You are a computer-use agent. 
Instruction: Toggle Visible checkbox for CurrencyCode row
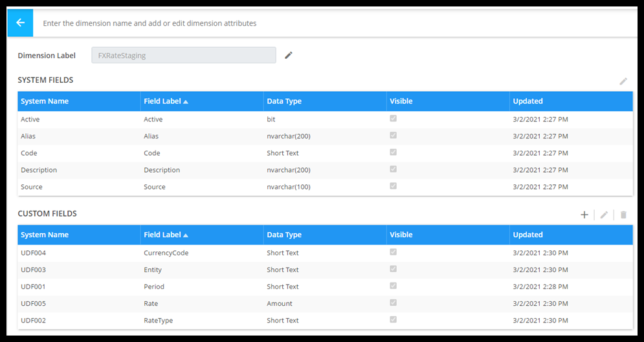coord(393,252)
